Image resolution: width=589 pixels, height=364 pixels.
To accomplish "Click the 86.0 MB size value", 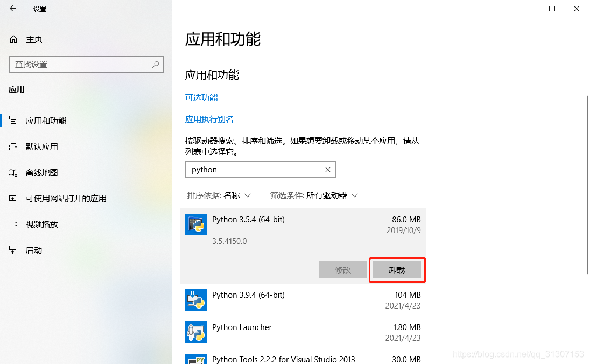I will (x=406, y=220).
